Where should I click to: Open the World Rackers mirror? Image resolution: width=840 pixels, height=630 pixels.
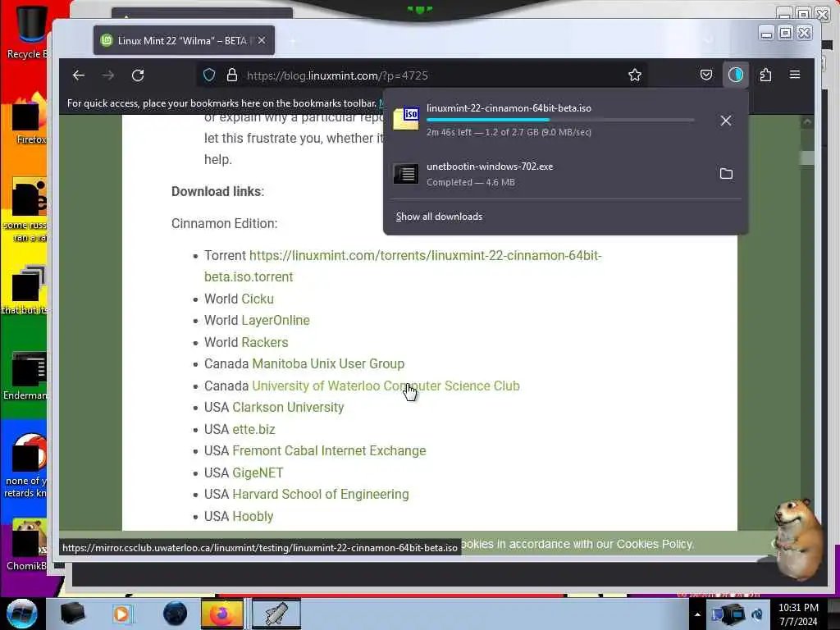pos(265,342)
